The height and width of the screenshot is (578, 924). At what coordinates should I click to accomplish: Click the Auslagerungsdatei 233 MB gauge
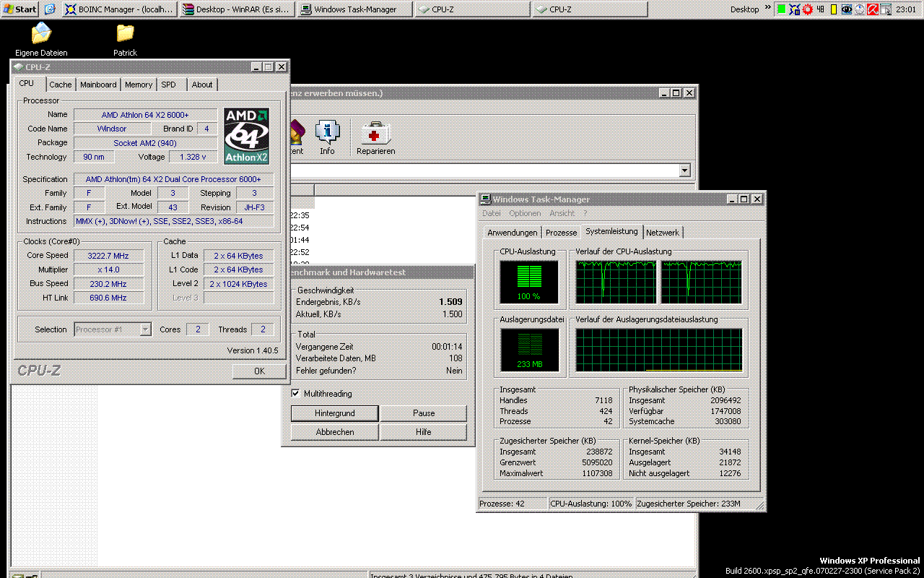coord(529,350)
